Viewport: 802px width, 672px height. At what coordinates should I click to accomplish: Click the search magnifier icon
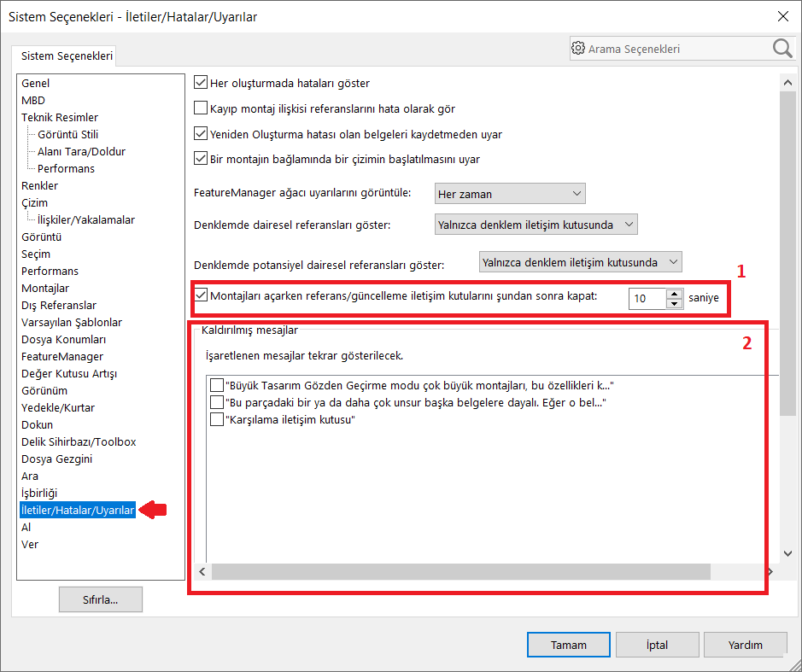[x=782, y=49]
